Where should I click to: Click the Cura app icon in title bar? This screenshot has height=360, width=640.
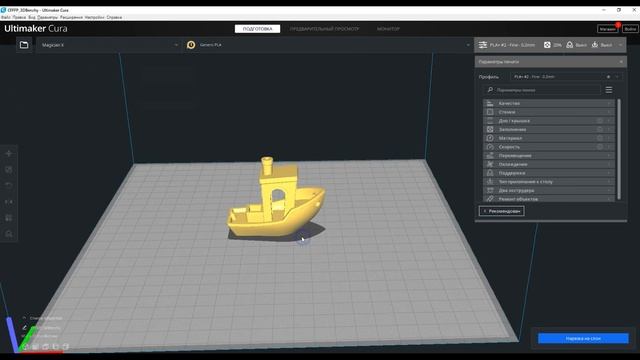(x=3, y=10)
